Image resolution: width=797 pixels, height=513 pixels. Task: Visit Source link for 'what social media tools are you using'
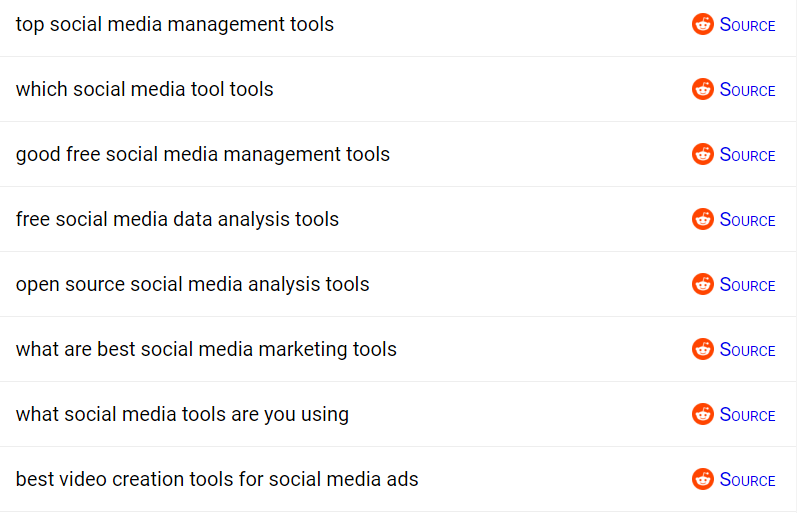747,415
